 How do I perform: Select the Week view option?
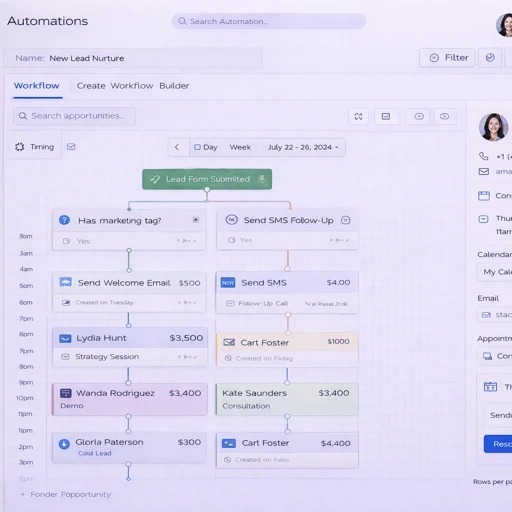[240, 147]
